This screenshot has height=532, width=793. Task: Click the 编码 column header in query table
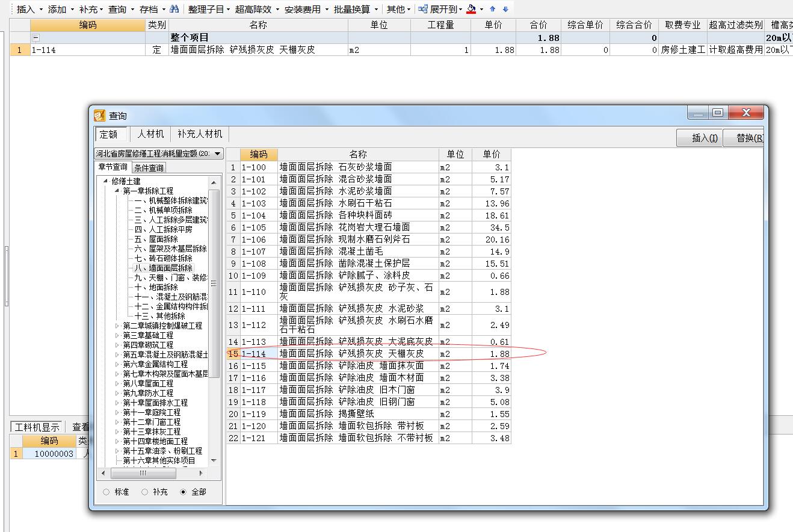259,155
